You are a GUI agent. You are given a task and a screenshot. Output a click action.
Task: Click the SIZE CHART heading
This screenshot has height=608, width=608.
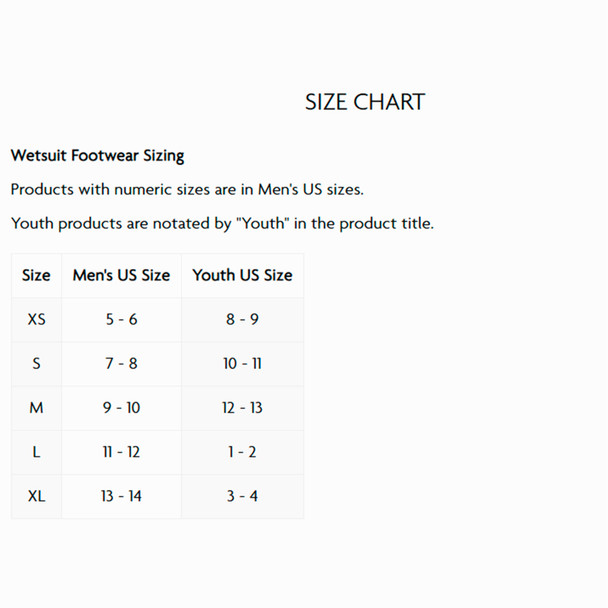(364, 102)
